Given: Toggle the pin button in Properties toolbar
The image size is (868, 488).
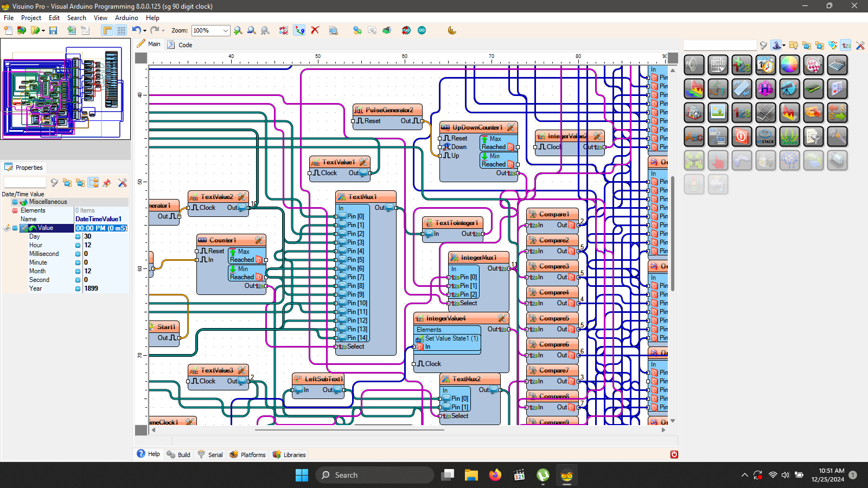Looking at the screenshot, I should [107, 183].
